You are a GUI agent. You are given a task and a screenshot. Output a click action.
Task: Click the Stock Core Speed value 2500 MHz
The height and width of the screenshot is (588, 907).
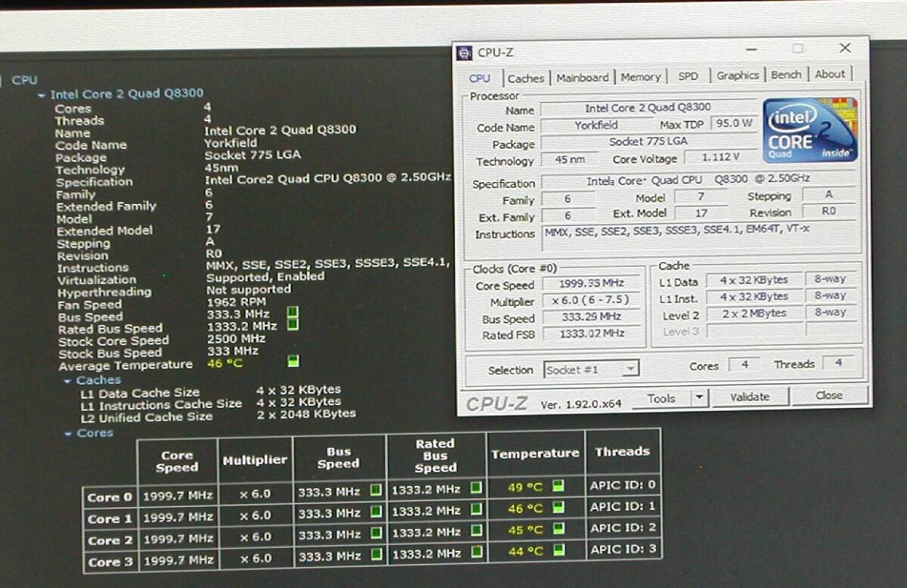click(x=236, y=339)
